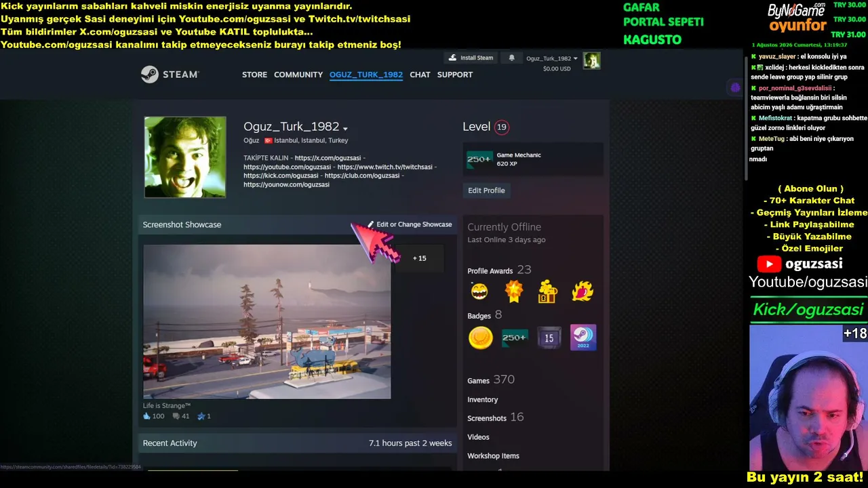The width and height of the screenshot is (868, 488).
Task: Click the streamer webcam feed
Action: click(808, 397)
